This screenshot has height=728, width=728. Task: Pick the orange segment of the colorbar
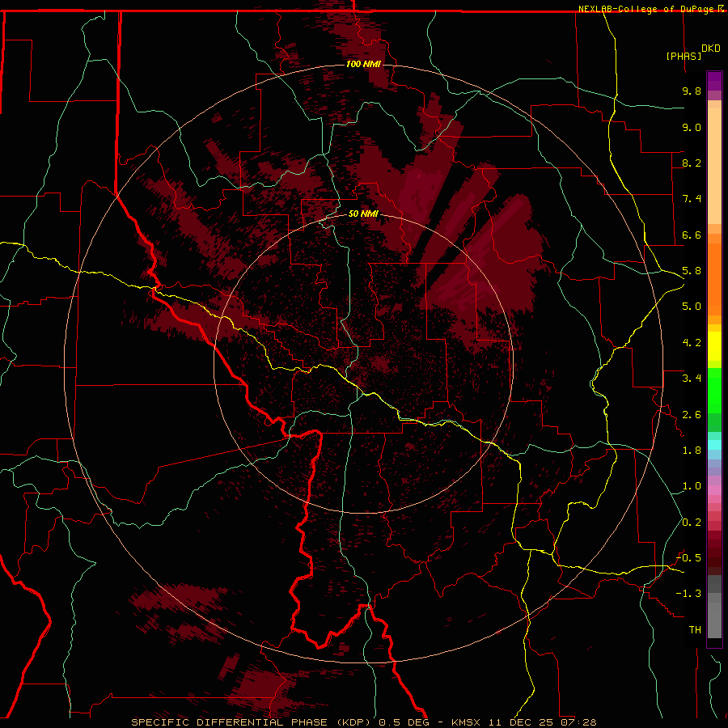click(x=714, y=278)
